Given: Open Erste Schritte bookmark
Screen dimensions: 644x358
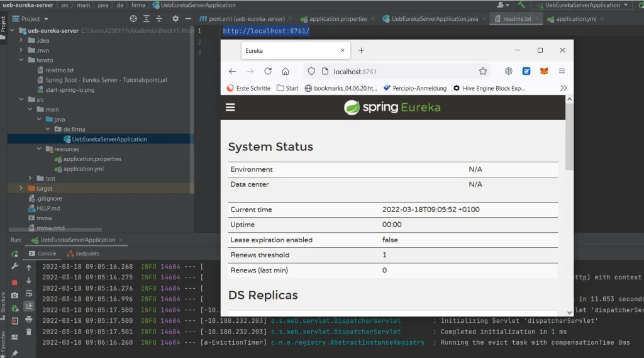Looking at the screenshot, I should click(x=249, y=88).
